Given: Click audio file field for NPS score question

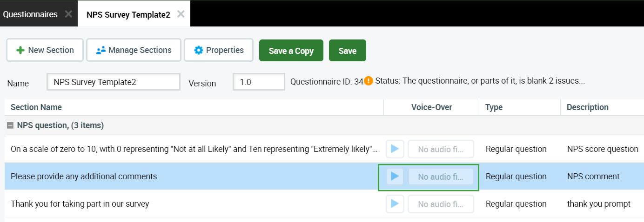Looking at the screenshot, I should 440,149.
